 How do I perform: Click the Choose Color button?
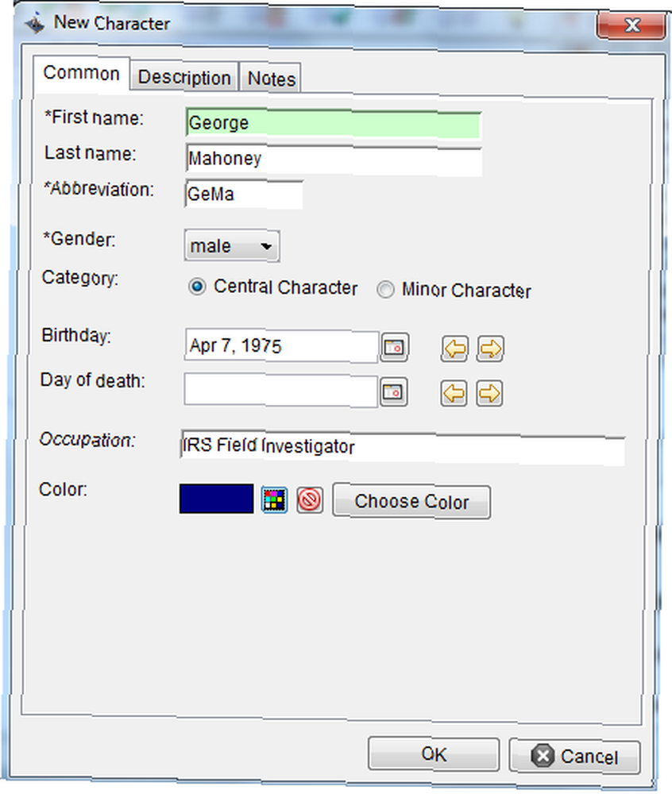(x=411, y=501)
